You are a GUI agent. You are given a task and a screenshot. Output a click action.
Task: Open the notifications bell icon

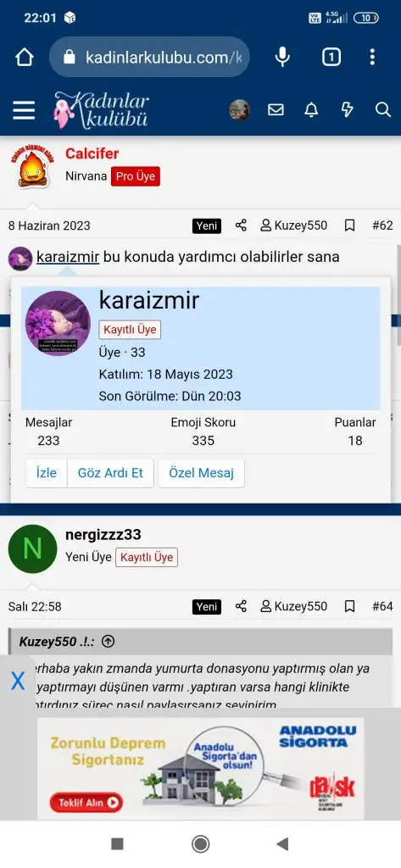pyautogui.click(x=311, y=109)
